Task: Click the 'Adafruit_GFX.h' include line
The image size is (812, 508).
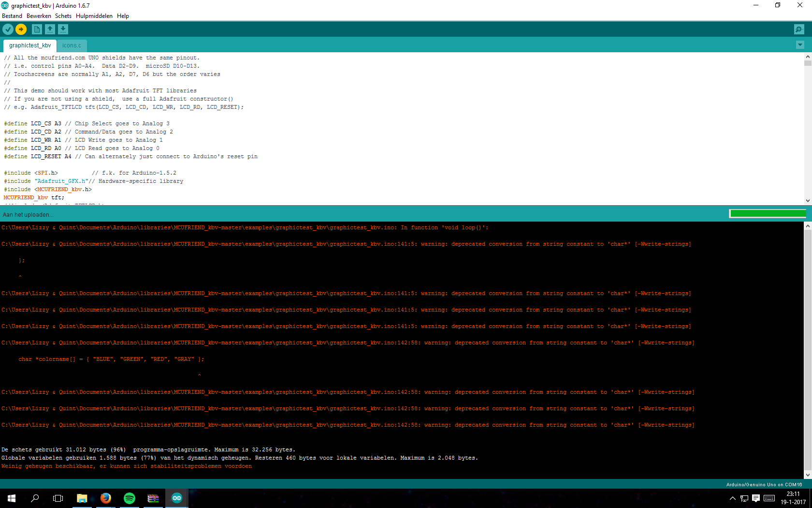Action: [x=94, y=181]
